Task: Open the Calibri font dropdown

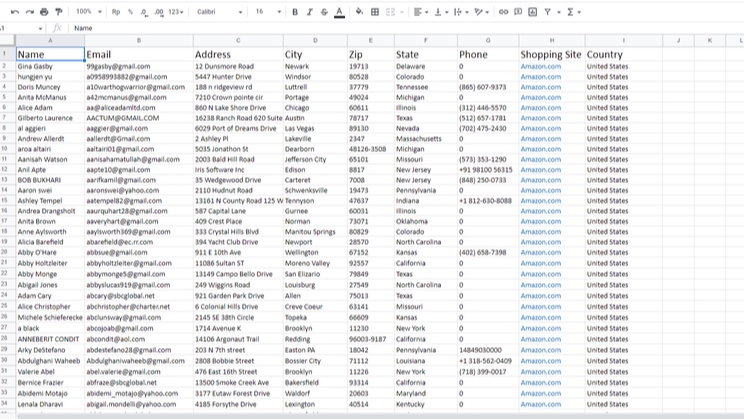Action: (220, 12)
